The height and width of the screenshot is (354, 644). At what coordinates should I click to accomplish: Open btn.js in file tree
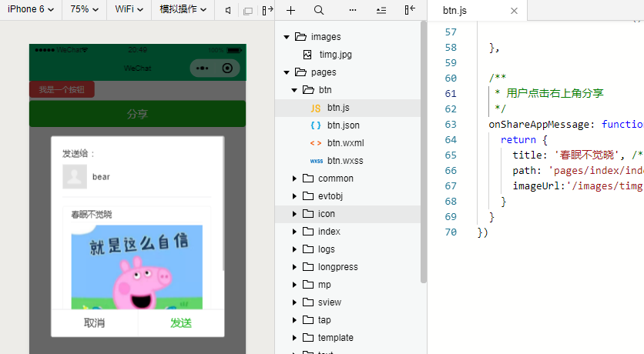click(x=338, y=108)
